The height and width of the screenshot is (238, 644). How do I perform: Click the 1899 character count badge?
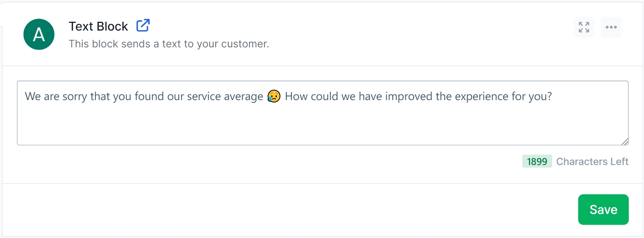(537, 162)
